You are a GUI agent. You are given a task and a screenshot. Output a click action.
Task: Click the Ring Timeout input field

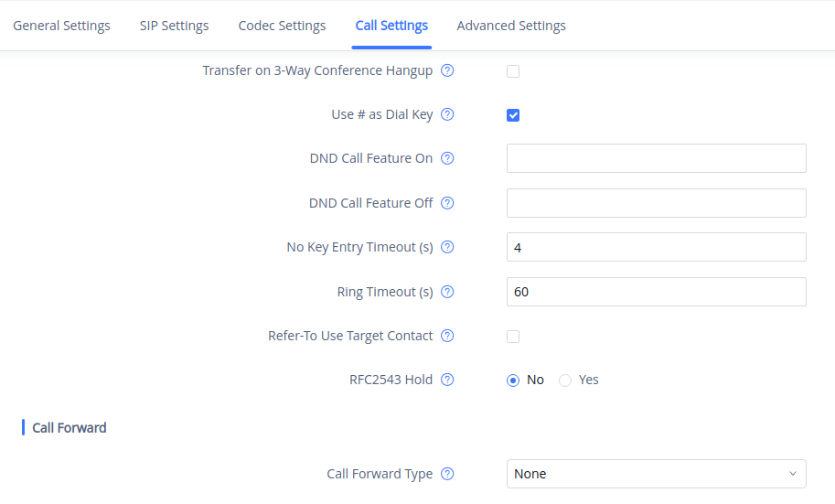coord(656,292)
